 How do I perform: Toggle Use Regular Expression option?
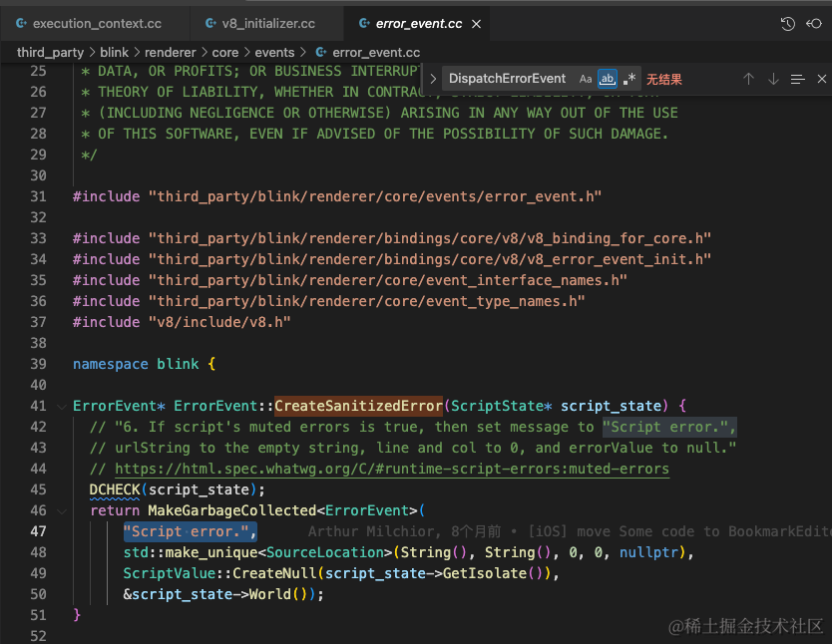[629, 79]
